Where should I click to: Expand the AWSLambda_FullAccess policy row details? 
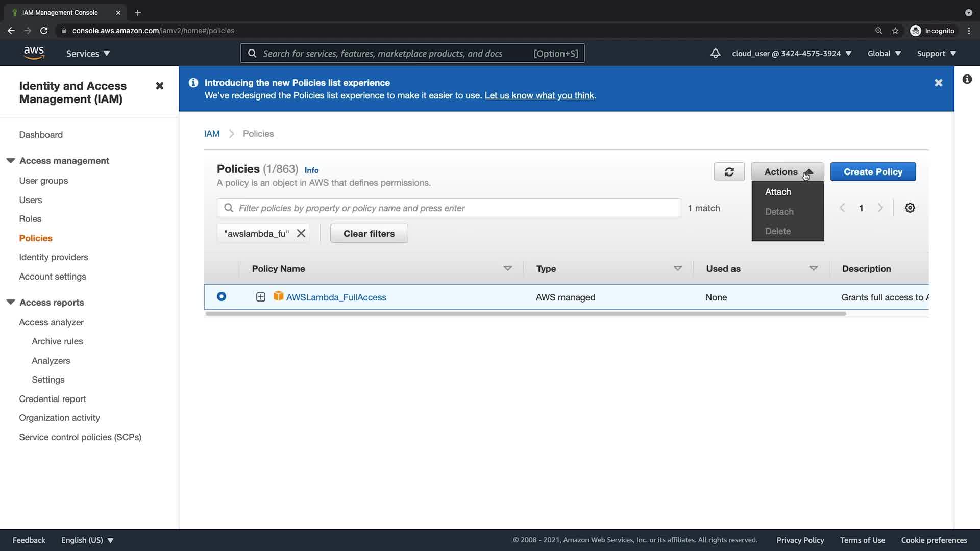pos(260,297)
